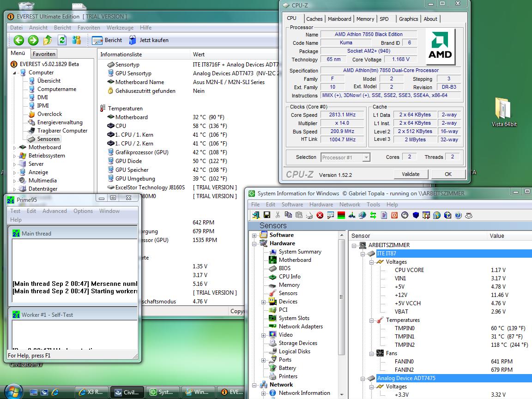Click EVEREST two-people users toolbar icon
The height and width of the screenshot is (399, 532).
pos(76,40)
